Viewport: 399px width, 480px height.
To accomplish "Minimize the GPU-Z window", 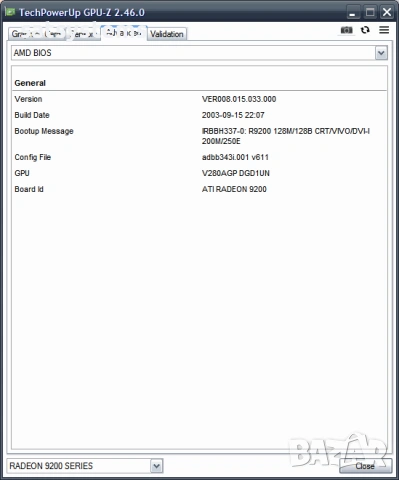I will coord(353,13).
